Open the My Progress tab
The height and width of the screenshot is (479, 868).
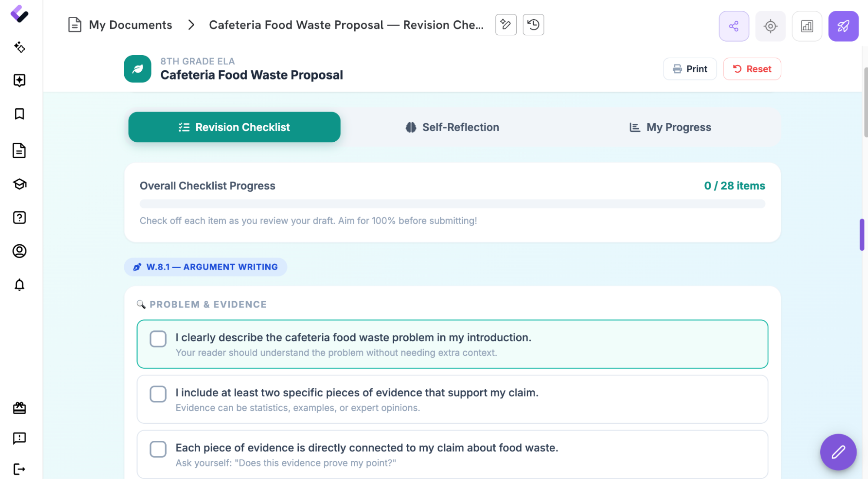point(670,127)
